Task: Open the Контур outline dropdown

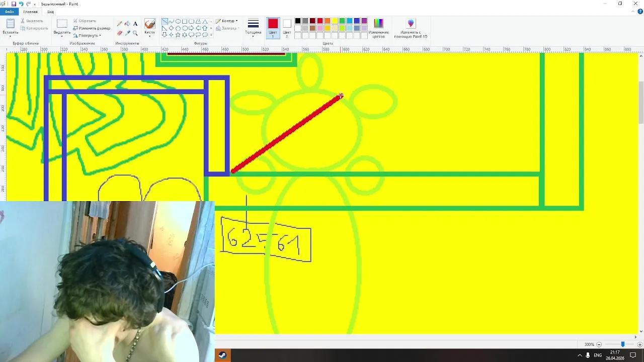Action: pyautogui.click(x=226, y=21)
